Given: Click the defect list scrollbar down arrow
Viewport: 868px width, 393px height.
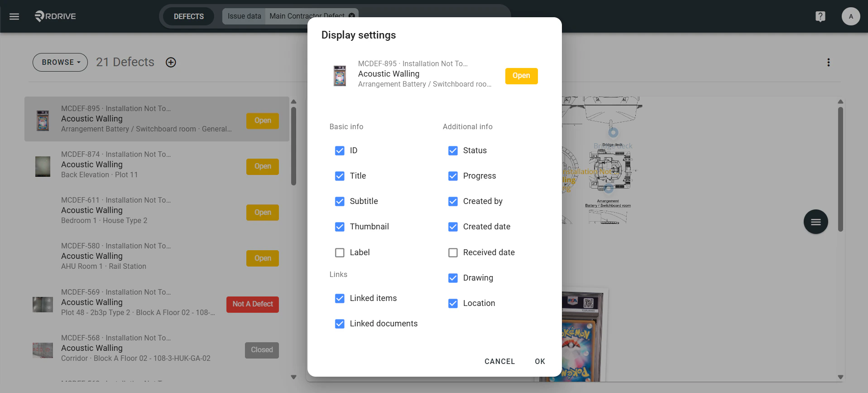Looking at the screenshot, I should pyautogui.click(x=293, y=377).
